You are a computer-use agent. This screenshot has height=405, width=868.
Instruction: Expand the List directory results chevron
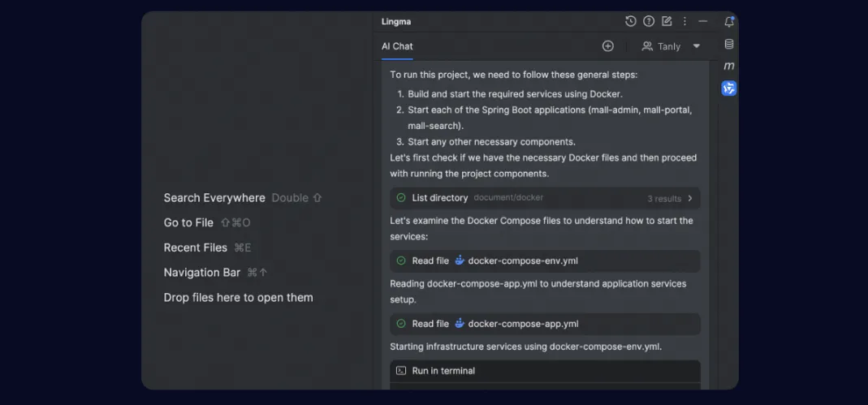pyautogui.click(x=690, y=198)
